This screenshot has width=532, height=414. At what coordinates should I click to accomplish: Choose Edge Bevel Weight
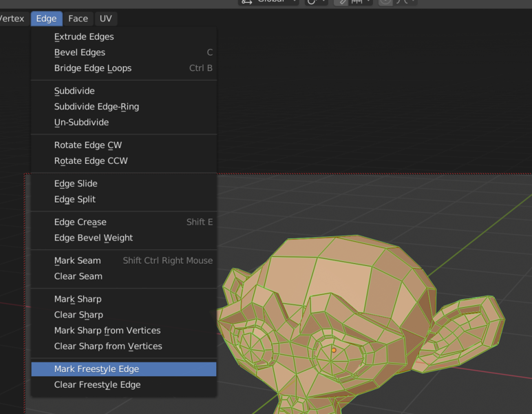tap(124, 238)
